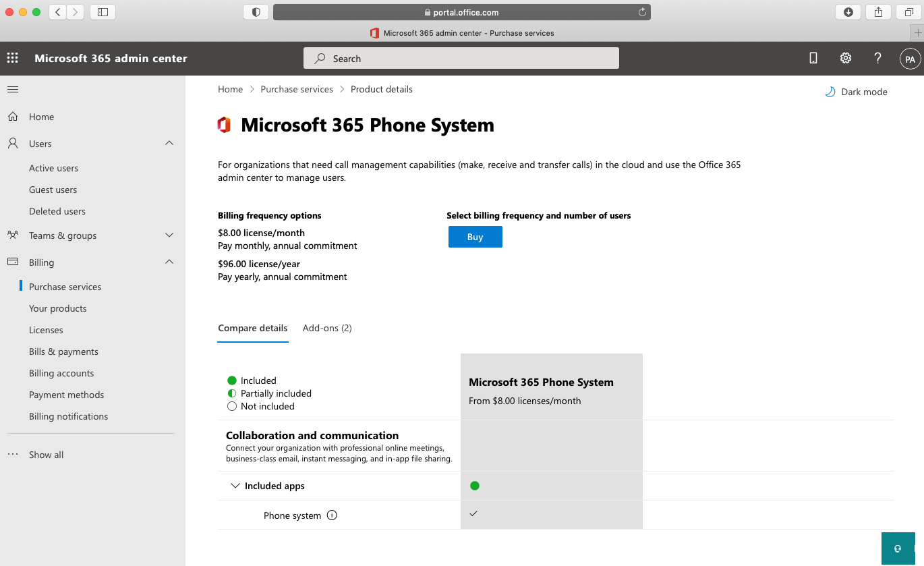Screen dimensions: 924x566
Task: Switch to the Compare details tab
Action: [253, 328]
